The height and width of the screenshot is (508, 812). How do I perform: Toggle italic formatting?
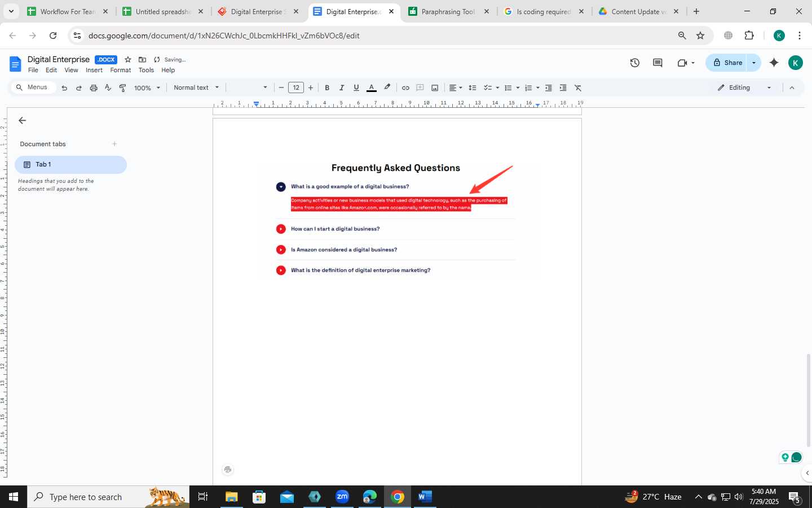(x=342, y=88)
